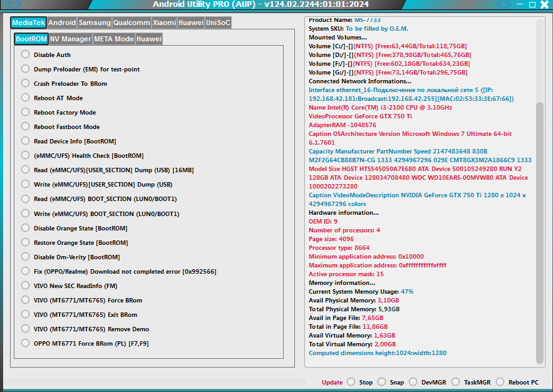Open the Huawei sub-tab beside META Mode
The image size is (553, 392).
click(x=149, y=39)
